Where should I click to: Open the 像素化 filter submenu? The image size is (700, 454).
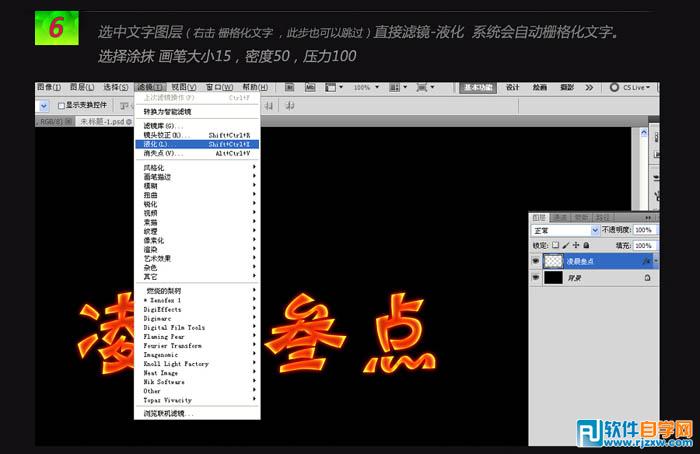click(x=198, y=240)
